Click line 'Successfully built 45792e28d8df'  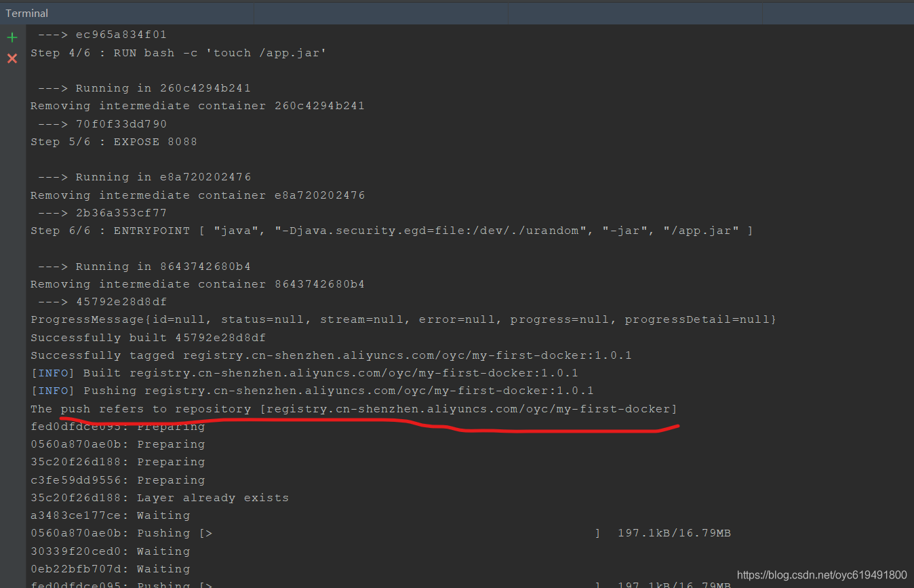coord(148,337)
